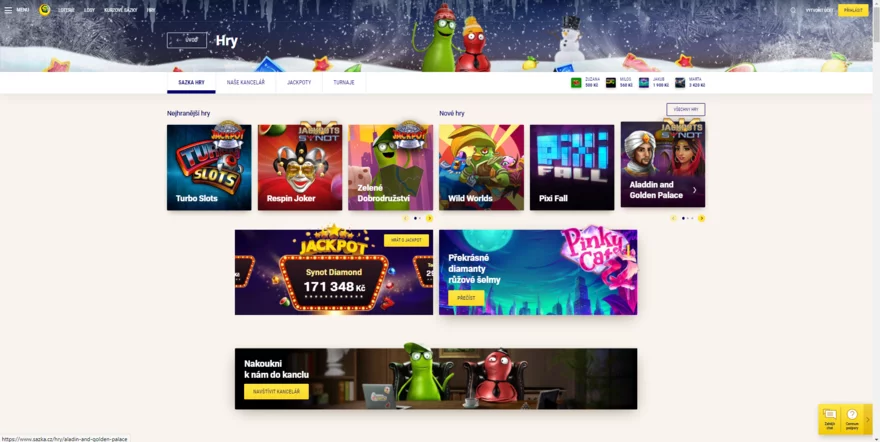880x442 pixels.
Task: Select second dot of Nejhranější carousel
Action: click(x=420, y=218)
